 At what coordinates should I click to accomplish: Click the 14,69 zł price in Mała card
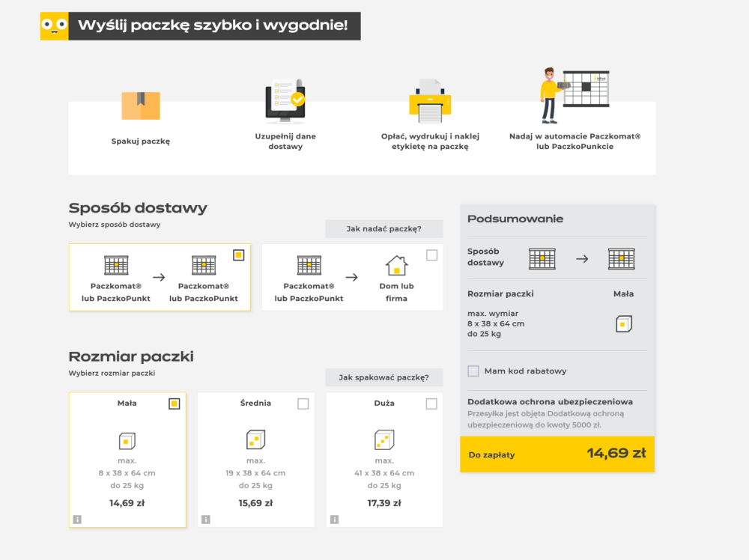(127, 503)
